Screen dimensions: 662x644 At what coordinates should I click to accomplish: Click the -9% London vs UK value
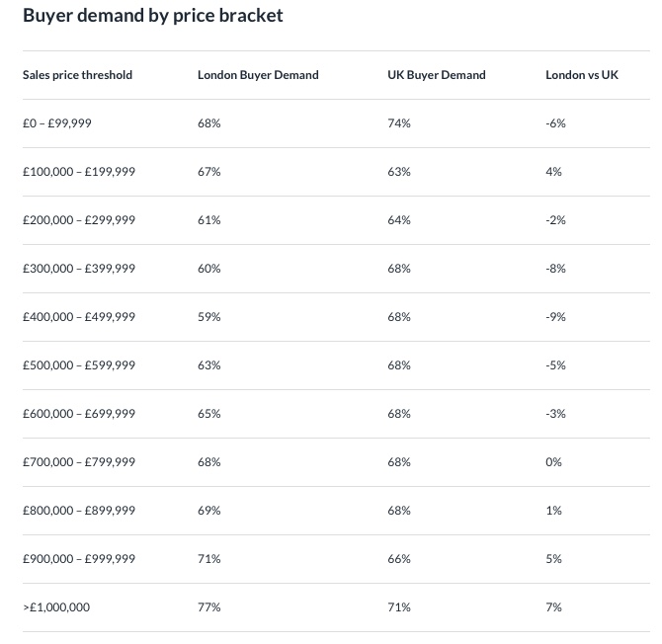point(555,317)
